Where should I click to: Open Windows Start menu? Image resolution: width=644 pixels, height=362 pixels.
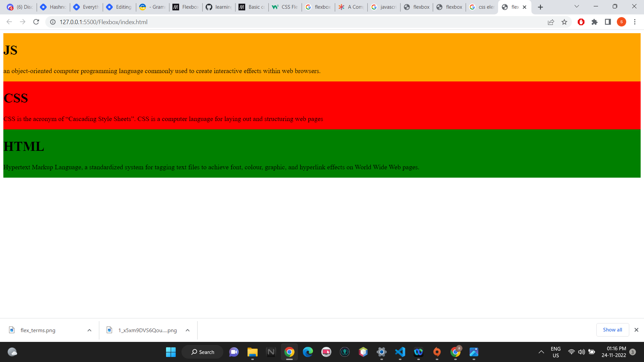[x=171, y=352]
